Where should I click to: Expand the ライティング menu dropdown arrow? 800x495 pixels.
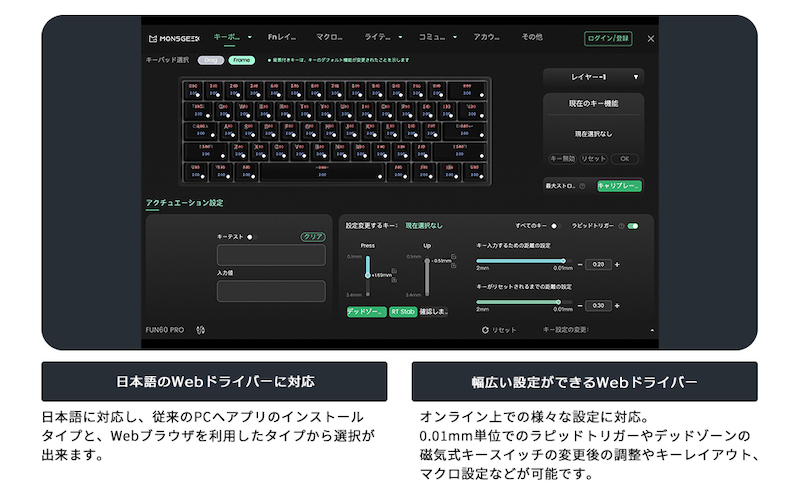(400, 38)
